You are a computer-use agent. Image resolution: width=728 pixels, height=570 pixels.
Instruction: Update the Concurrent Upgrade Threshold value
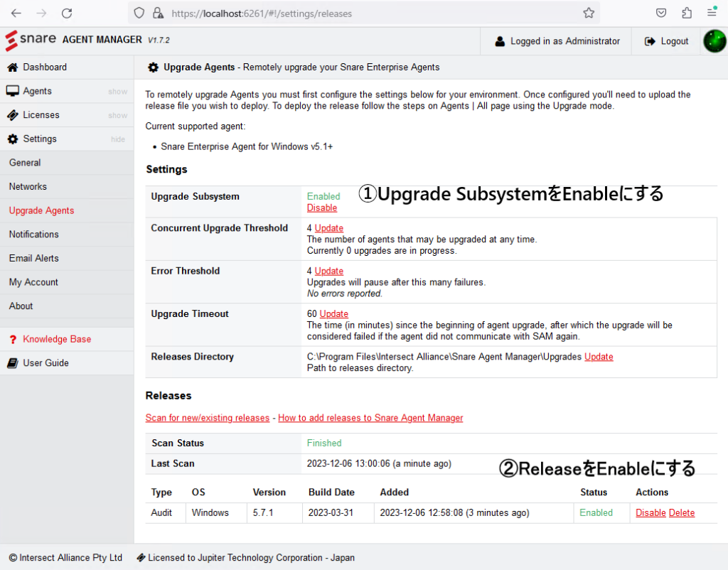(x=328, y=228)
